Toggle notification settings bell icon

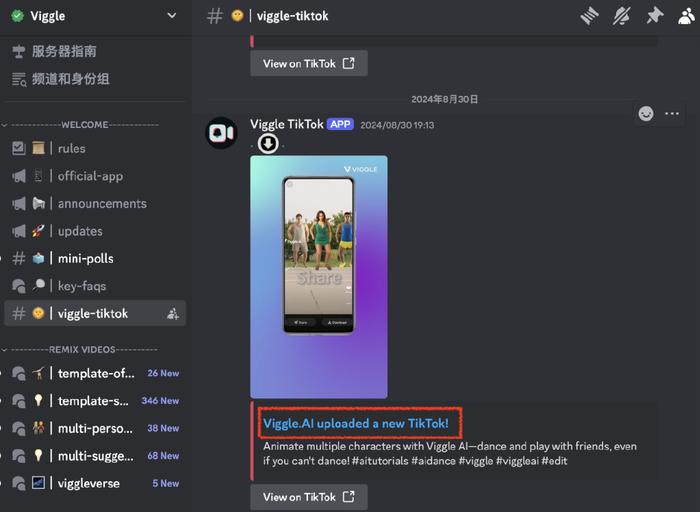pos(622,16)
